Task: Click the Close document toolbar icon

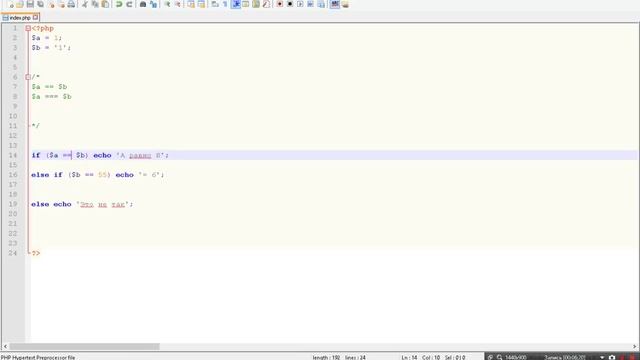Action: [51, 4]
